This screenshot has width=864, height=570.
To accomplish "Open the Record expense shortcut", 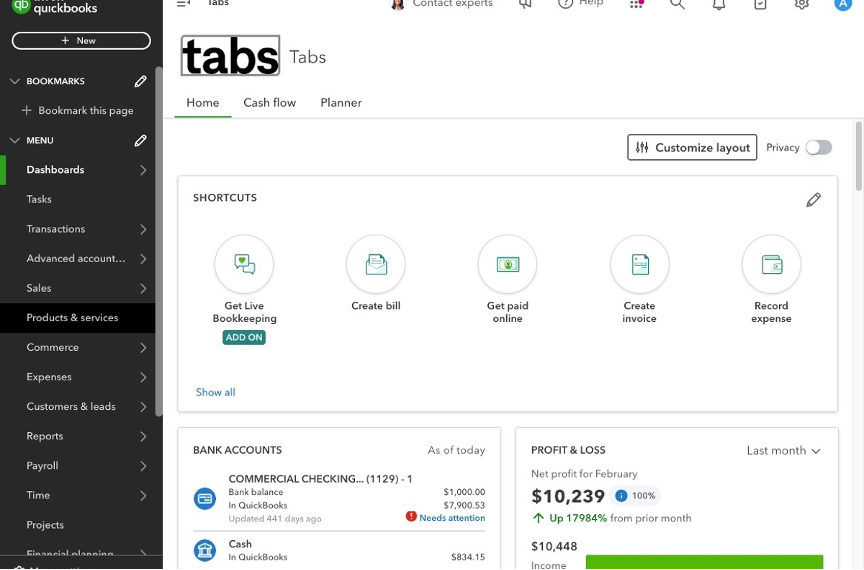I will coord(771,264).
